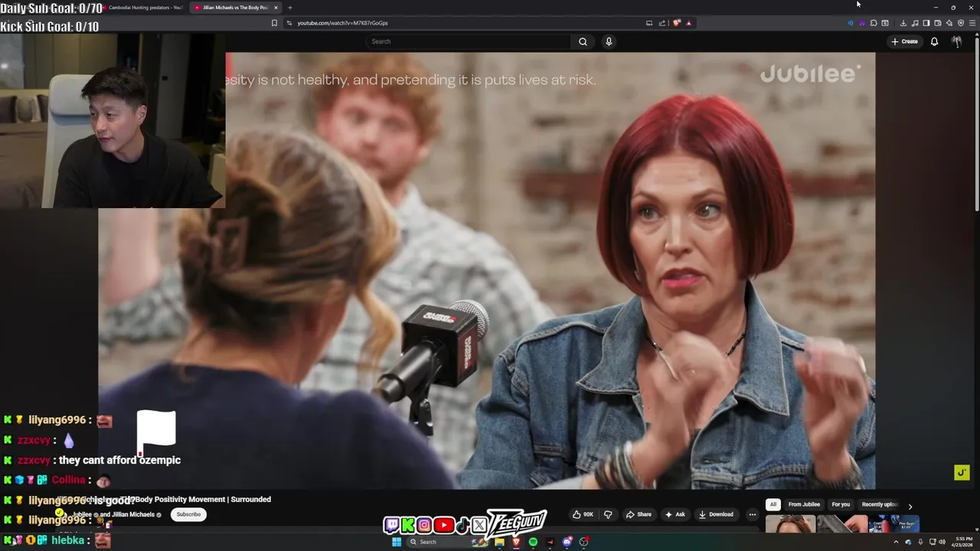This screenshot has width=980, height=551.
Task: Subscribe to Jubilee channel
Action: pyautogui.click(x=188, y=514)
